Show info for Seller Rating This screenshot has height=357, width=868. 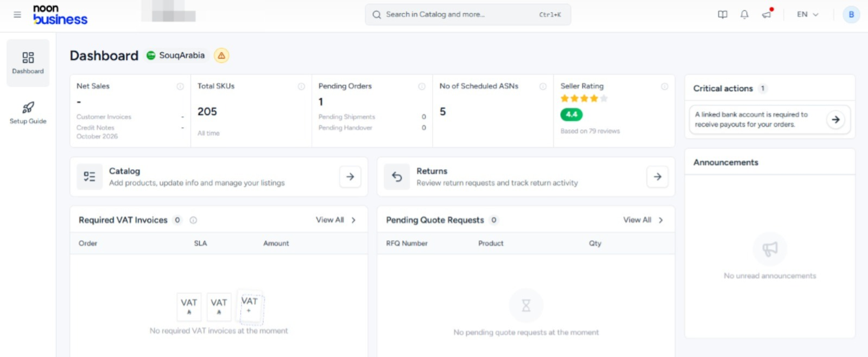tap(664, 86)
